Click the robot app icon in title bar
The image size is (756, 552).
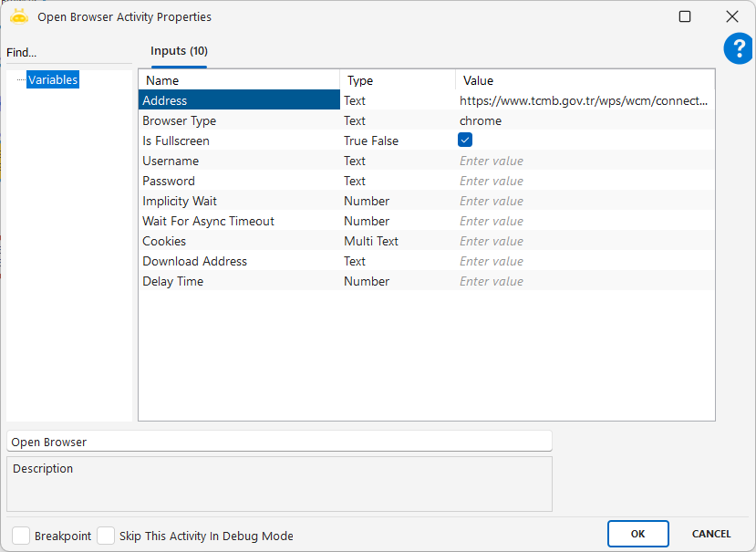point(19,16)
